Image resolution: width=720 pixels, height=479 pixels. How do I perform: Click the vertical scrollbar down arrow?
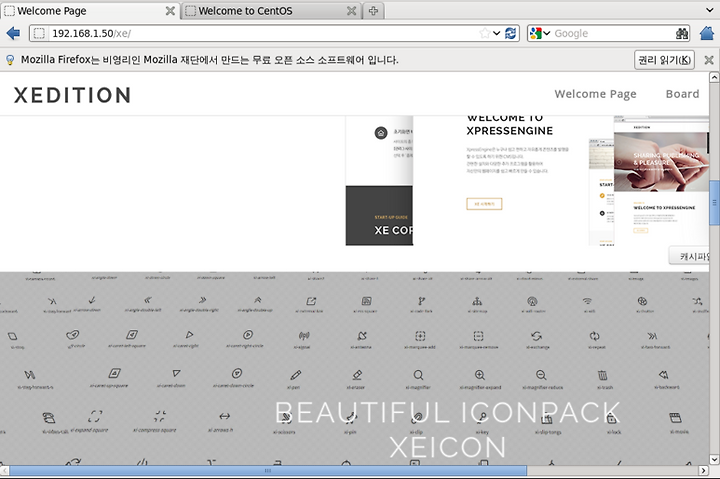click(714, 459)
